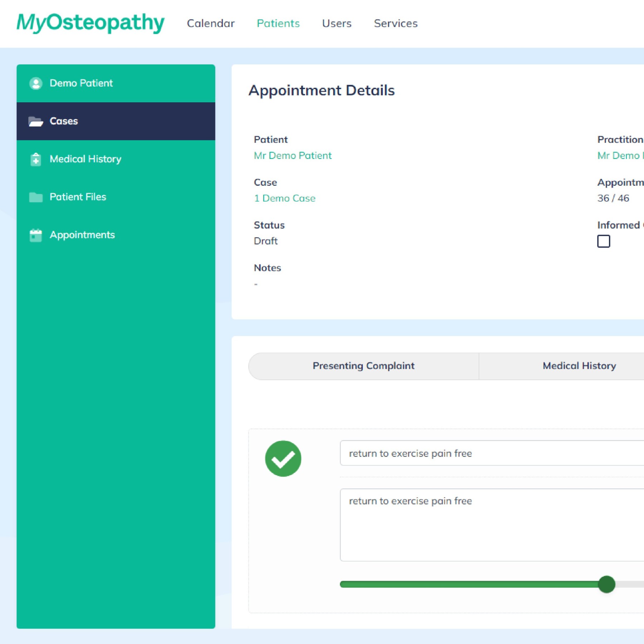Open the Calendar menu

[x=211, y=23]
